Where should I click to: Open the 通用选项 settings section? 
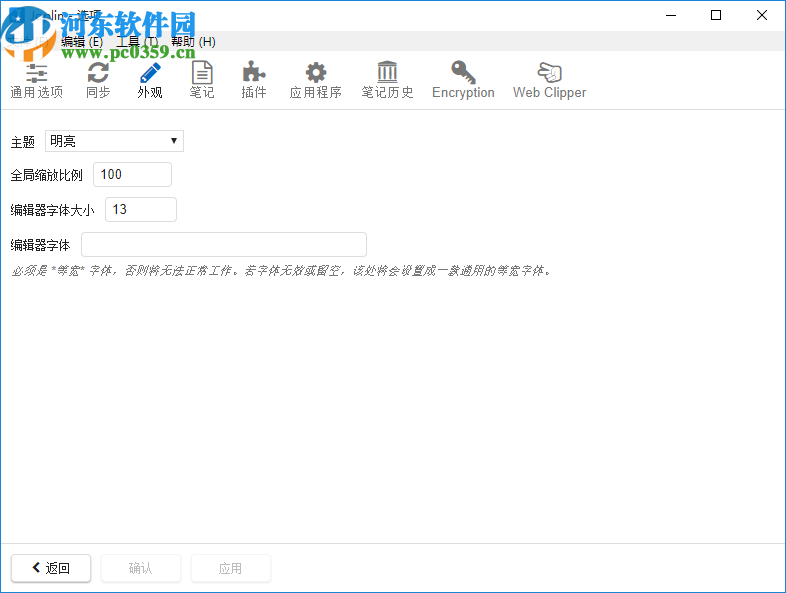[x=37, y=80]
